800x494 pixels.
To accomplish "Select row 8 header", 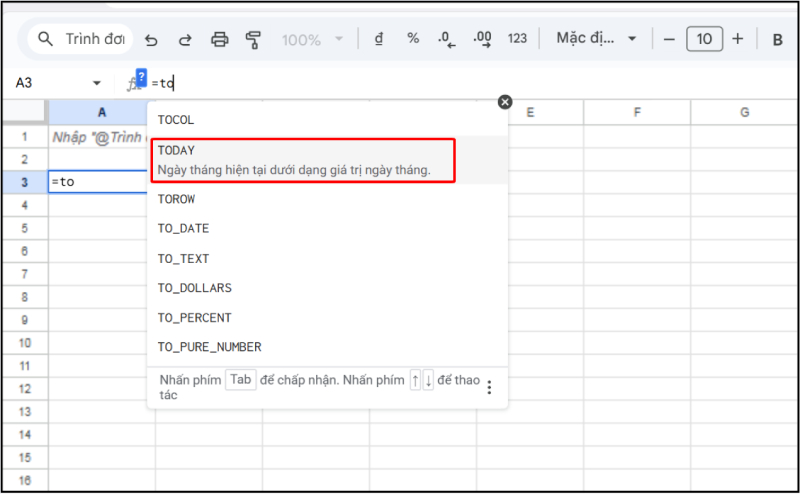I will [24, 297].
